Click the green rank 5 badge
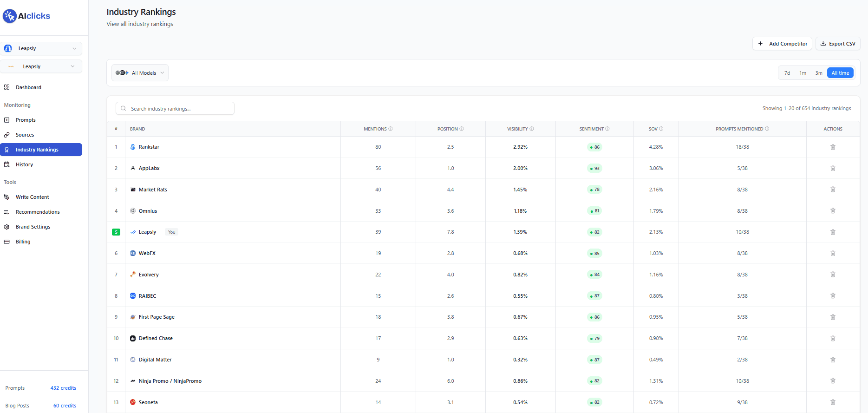Image resolution: width=868 pixels, height=413 pixels. coord(116,232)
